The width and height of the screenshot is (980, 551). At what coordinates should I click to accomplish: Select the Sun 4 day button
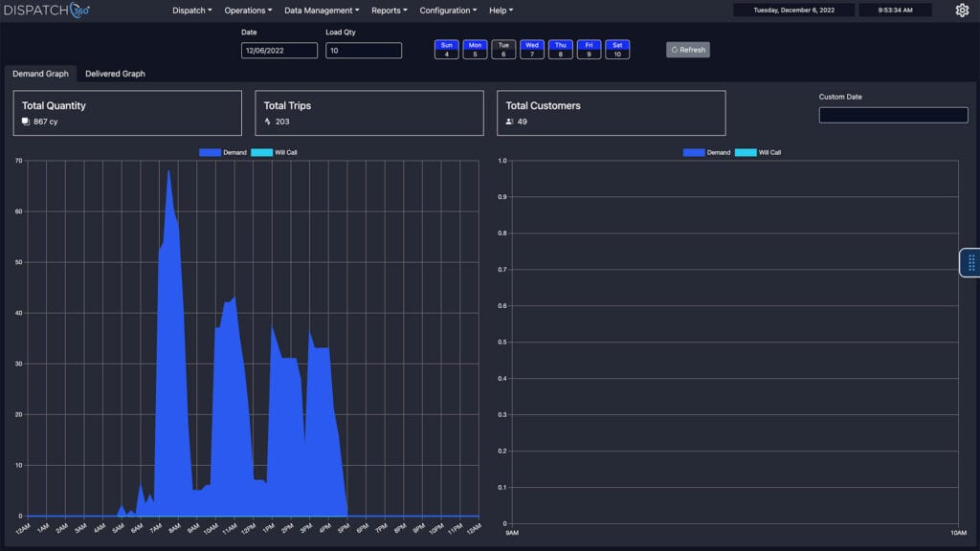[446, 50]
